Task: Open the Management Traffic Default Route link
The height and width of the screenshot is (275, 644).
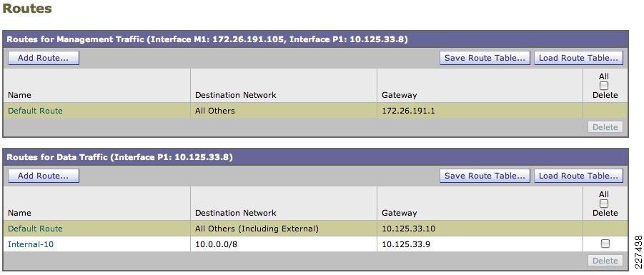Action: (35, 111)
